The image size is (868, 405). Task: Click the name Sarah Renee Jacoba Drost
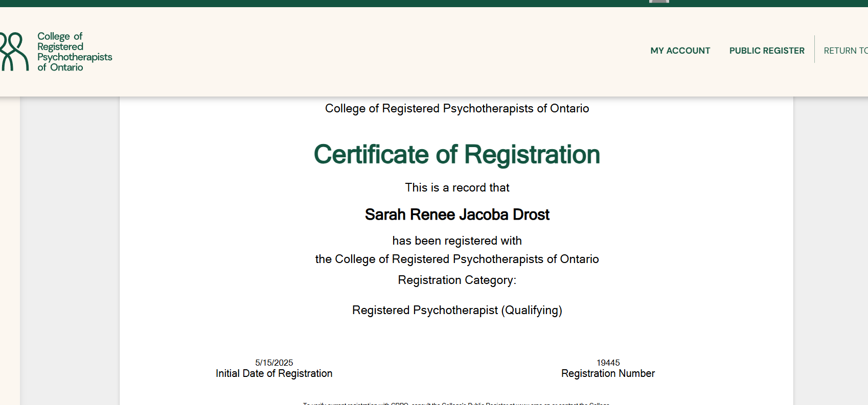point(457,215)
